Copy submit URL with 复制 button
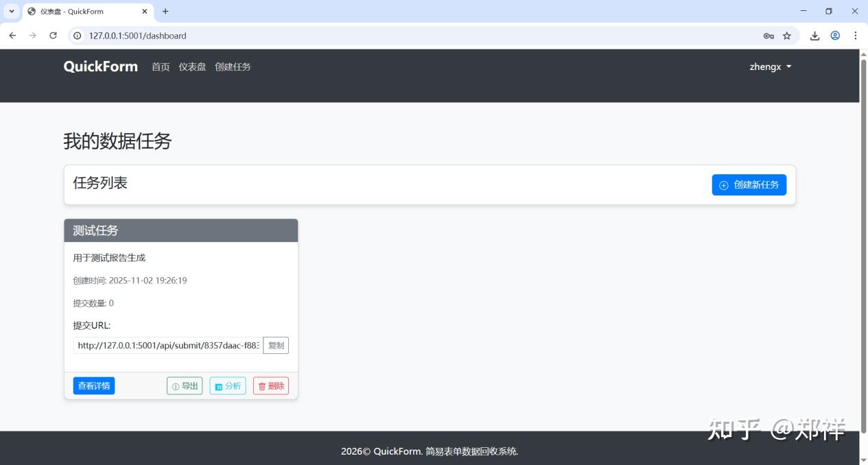 (x=276, y=346)
